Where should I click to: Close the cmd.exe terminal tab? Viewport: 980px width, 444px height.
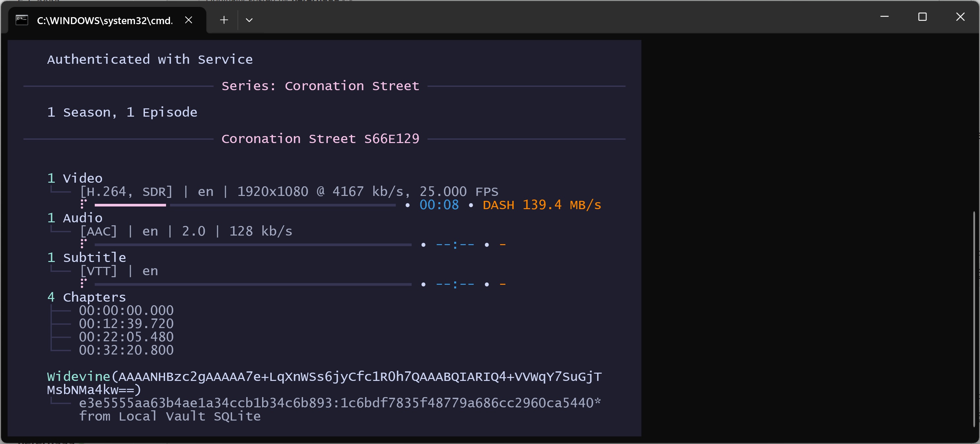pyautogui.click(x=188, y=20)
